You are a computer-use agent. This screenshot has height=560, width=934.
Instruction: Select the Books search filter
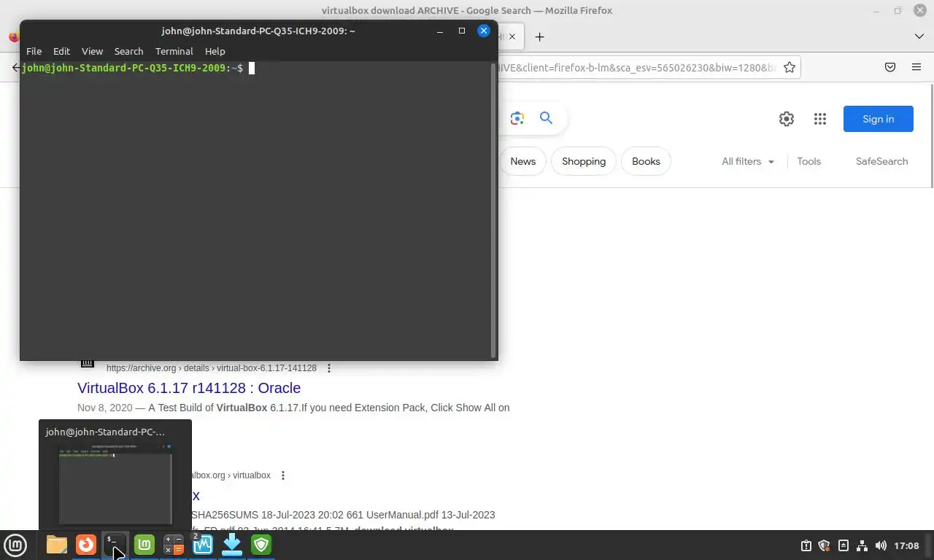click(646, 161)
